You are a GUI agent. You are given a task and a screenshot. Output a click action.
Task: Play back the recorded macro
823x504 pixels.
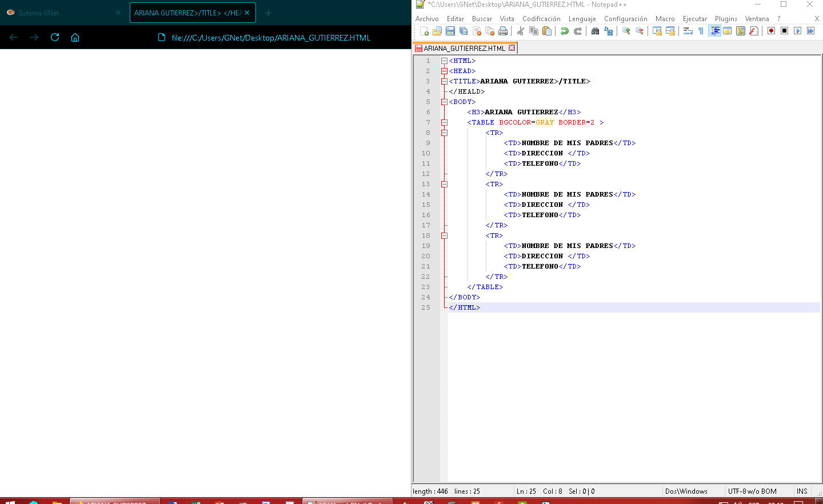pos(798,31)
